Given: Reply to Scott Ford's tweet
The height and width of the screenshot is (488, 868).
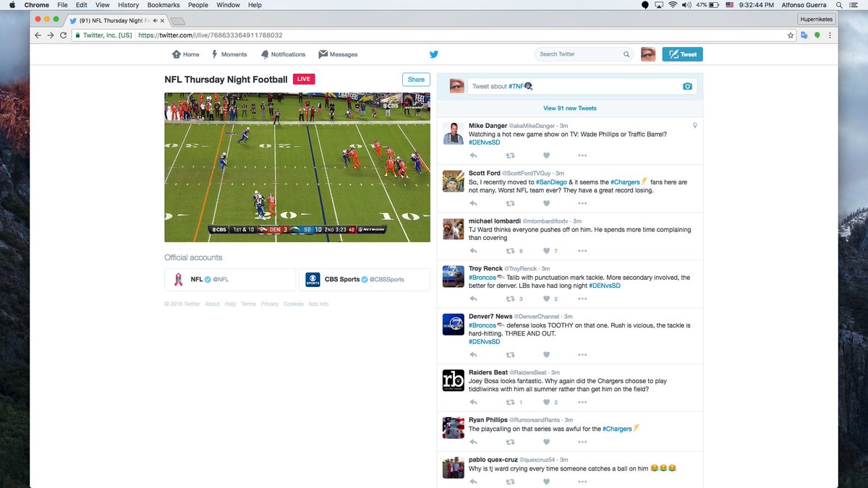Looking at the screenshot, I should tap(473, 203).
